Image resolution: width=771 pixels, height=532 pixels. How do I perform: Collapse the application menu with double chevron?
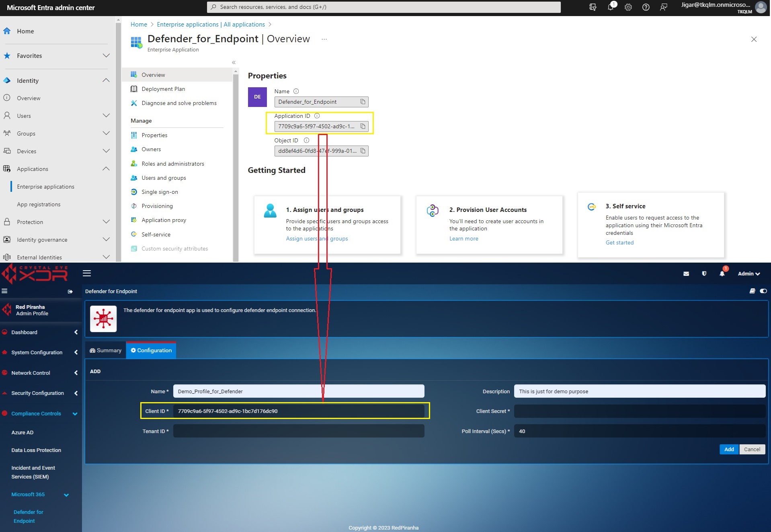234,62
